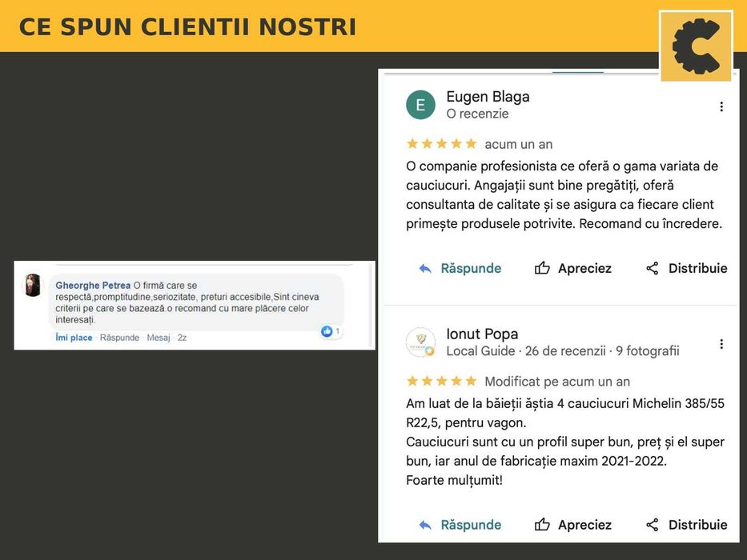
Task: Click the thumbs-up icon under Eugen's review
Action: click(x=542, y=268)
